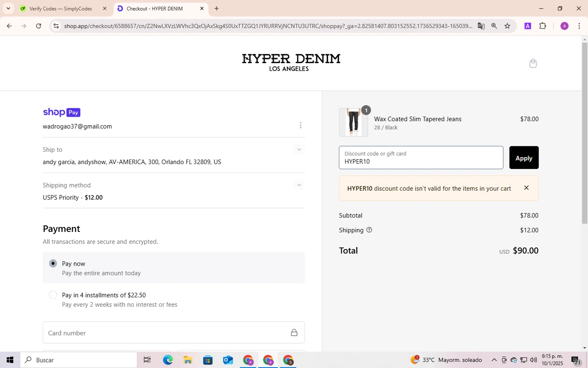Click the discount code input field

pyautogui.click(x=421, y=158)
